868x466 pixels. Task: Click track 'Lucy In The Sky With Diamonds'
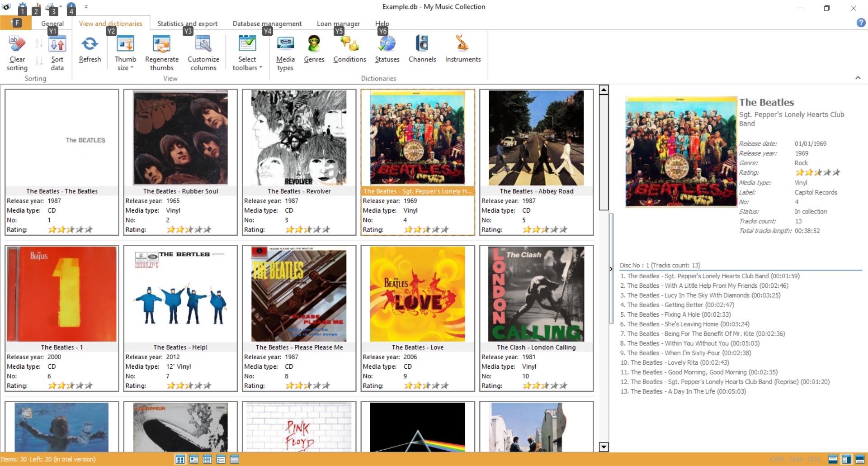pos(700,295)
